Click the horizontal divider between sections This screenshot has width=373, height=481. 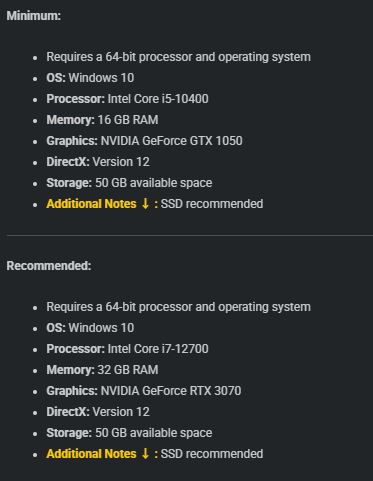(x=189, y=235)
